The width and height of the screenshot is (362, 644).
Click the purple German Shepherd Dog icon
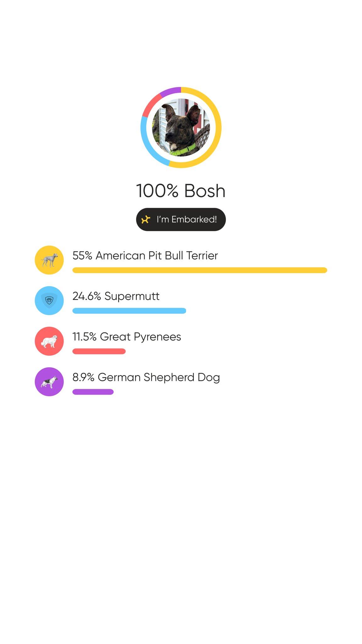pyautogui.click(x=49, y=382)
